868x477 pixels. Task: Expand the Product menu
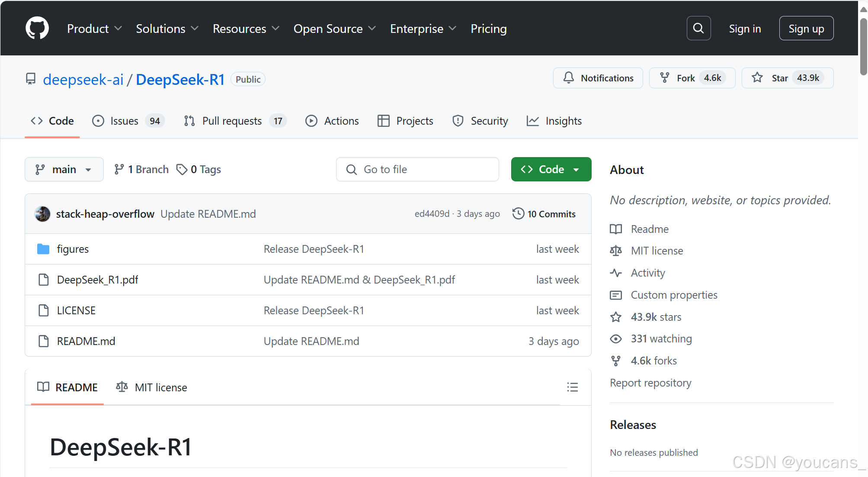pos(94,29)
